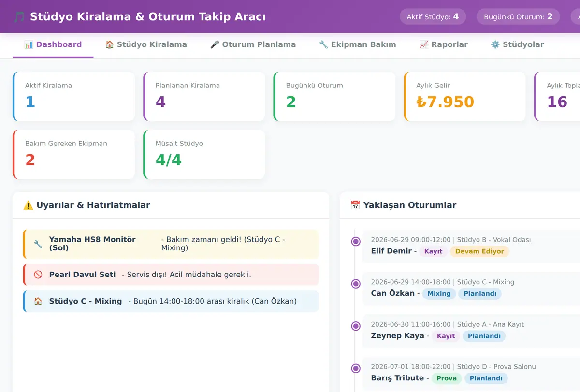Screen dimensions: 580x392
Task: Click the Devam Ediyor status badge
Action: (x=479, y=251)
